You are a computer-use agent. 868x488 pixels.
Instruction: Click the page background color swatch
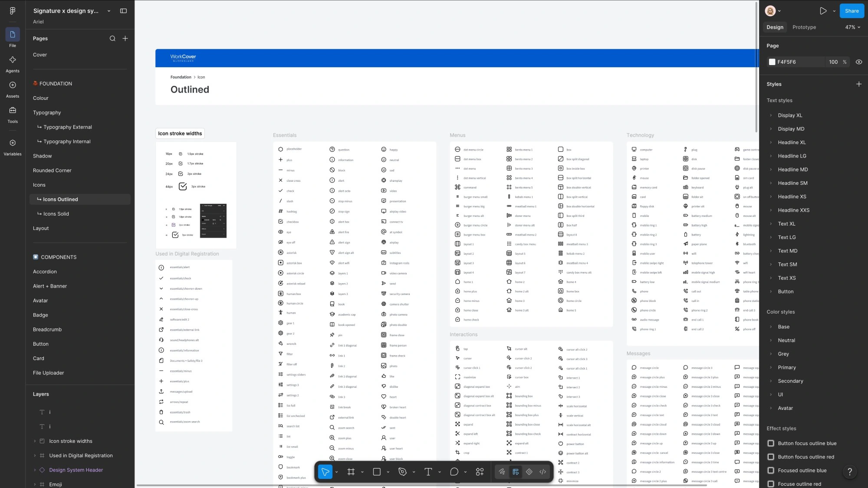pos(772,62)
